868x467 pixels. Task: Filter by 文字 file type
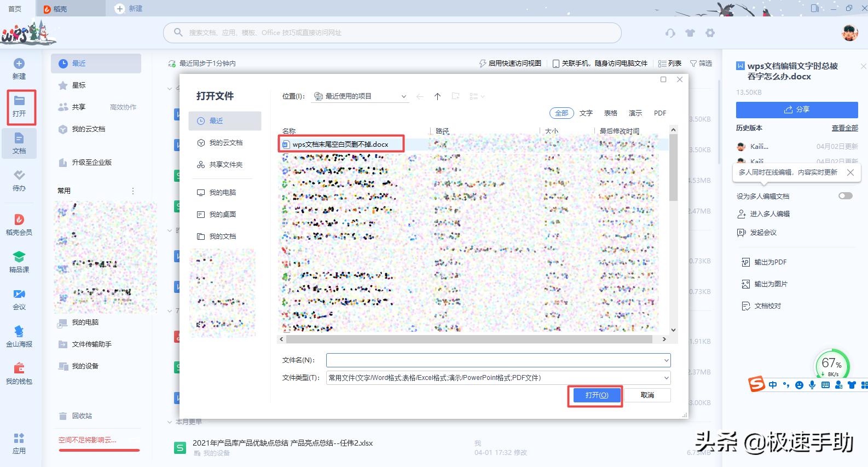(x=586, y=113)
